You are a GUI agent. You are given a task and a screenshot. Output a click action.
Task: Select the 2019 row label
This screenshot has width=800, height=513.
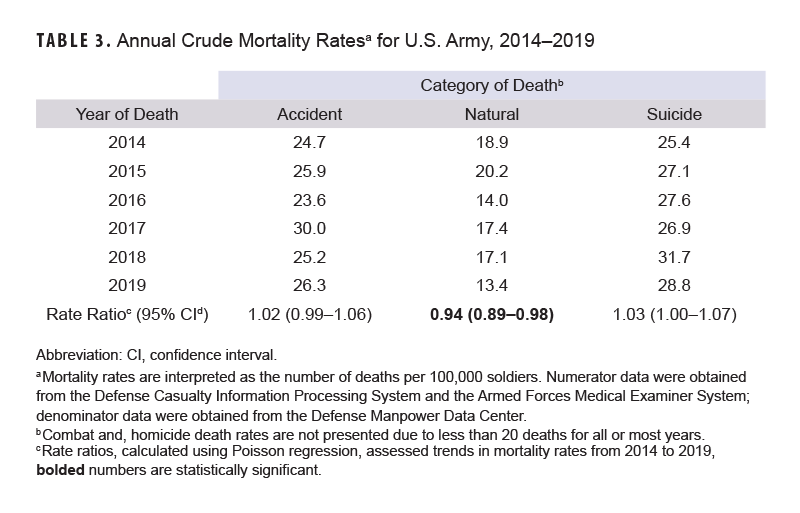point(127,286)
